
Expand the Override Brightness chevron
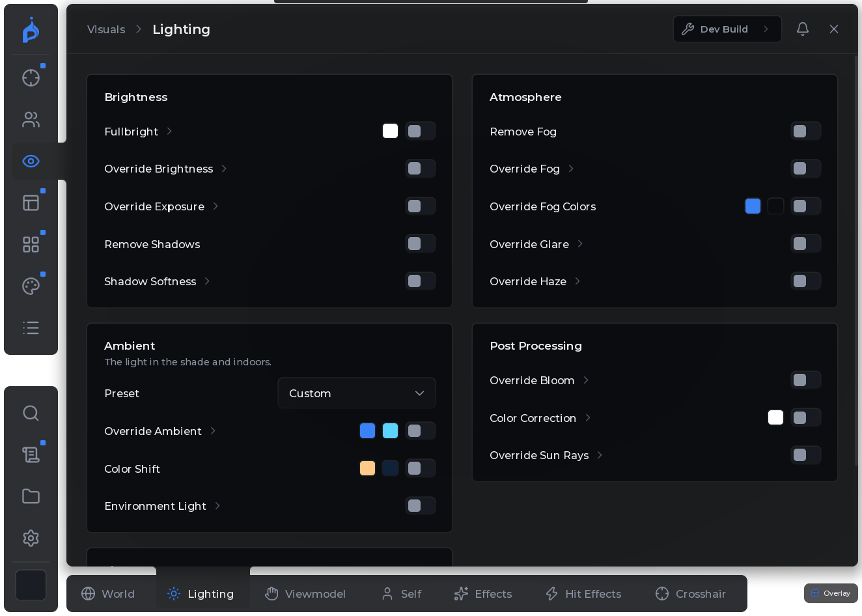(224, 169)
